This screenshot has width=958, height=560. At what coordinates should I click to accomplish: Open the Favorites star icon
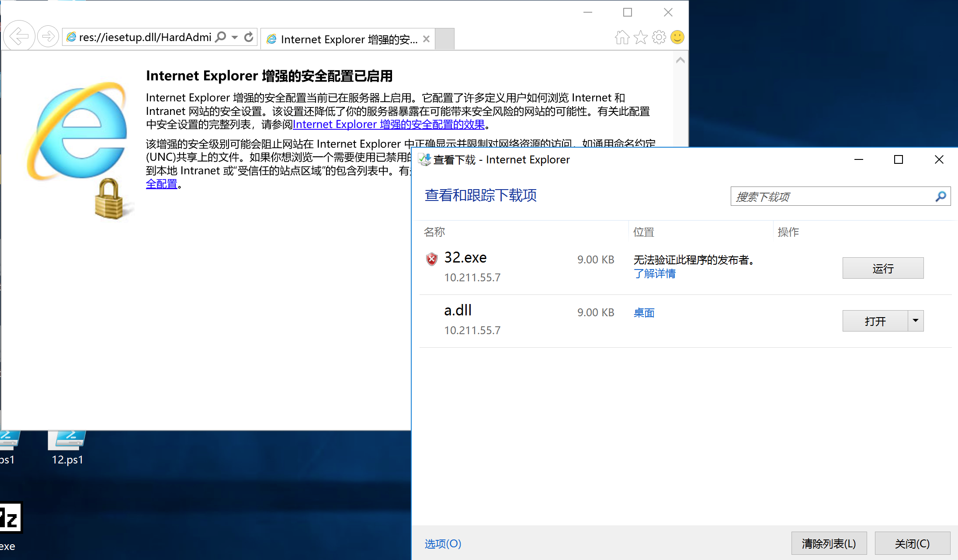[641, 37]
